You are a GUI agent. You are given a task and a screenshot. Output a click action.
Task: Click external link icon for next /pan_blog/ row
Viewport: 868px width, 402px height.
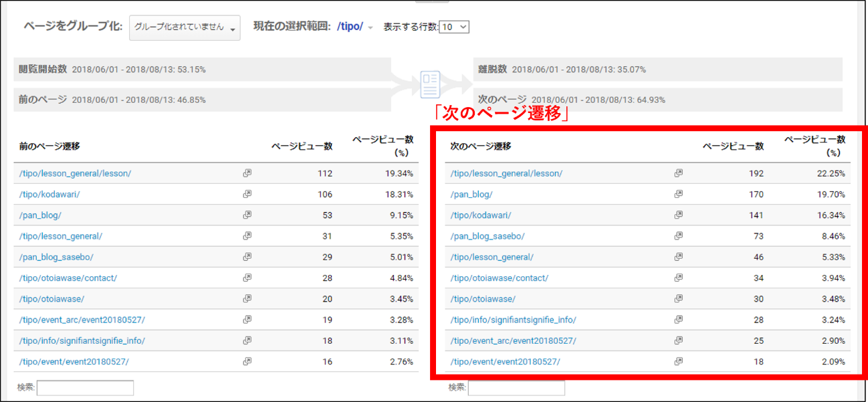[x=678, y=194]
